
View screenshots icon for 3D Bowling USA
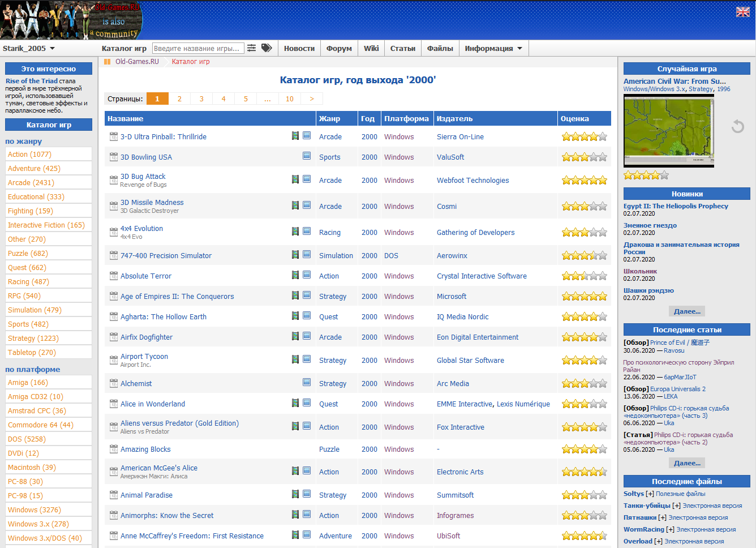coord(307,156)
